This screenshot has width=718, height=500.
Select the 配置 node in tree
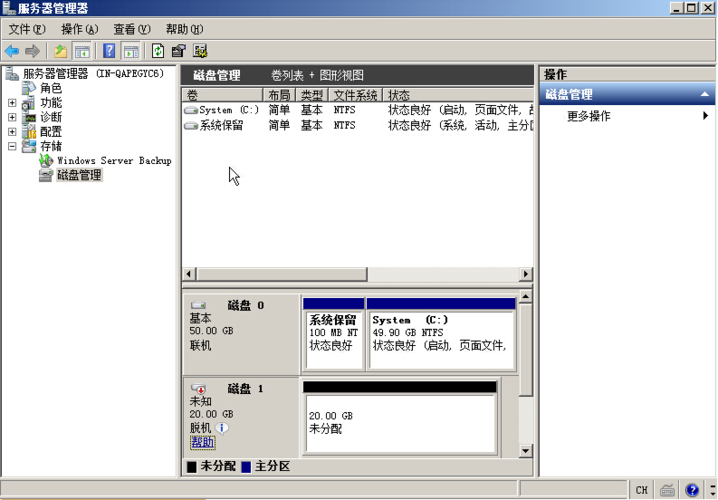tap(51, 132)
